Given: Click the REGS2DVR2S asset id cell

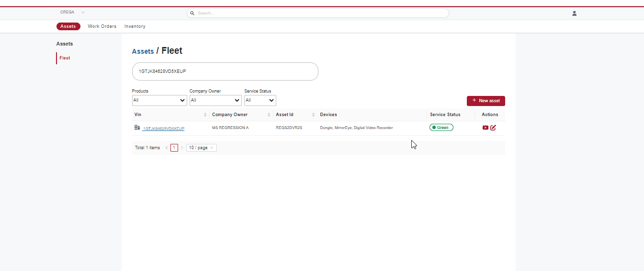Looking at the screenshot, I should 289,128.
